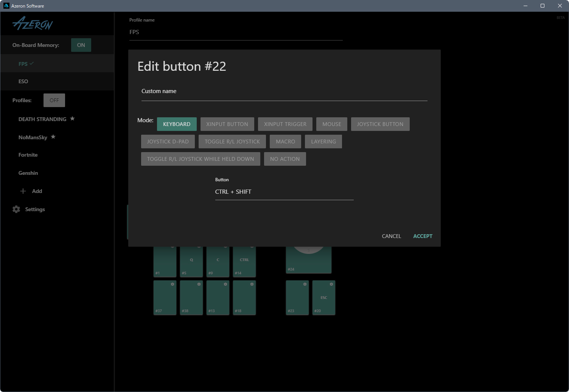
Task: Click the star beside NoMansSky profile
Action: (53, 137)
